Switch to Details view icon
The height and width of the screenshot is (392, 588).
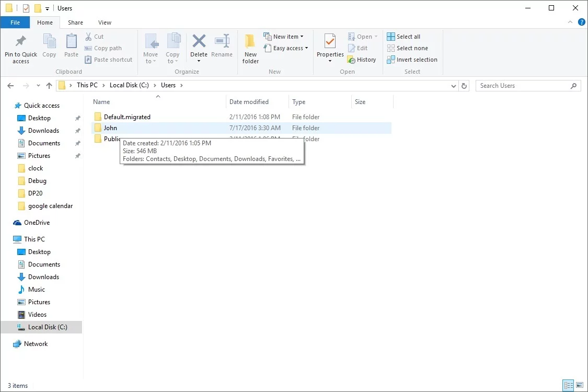pyautogui.click(x=569, y=385)
